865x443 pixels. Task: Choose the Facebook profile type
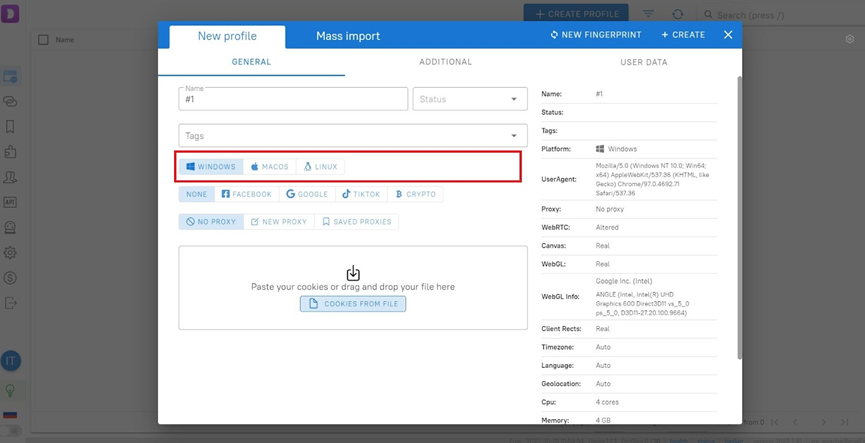pyautogui.click(x=247, y=194)
